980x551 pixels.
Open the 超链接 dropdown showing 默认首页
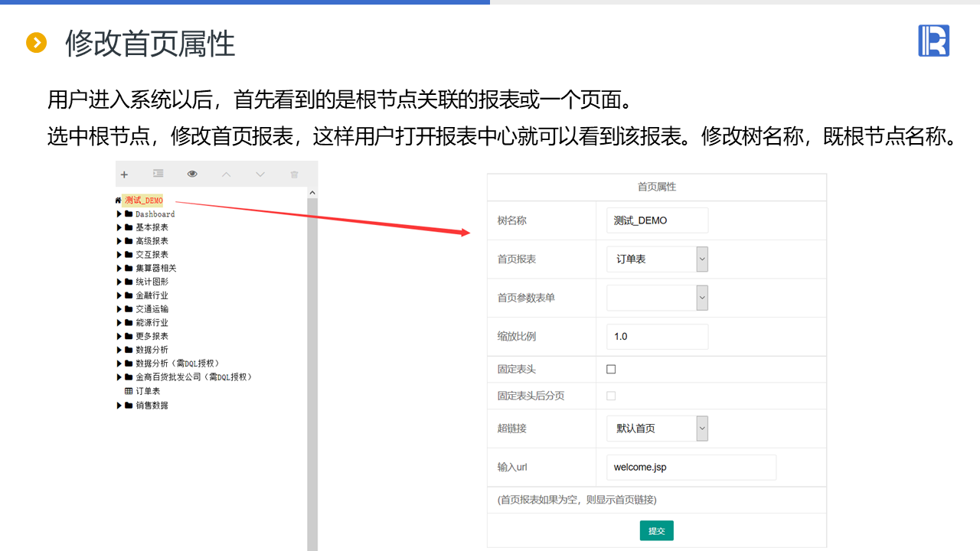702,429
